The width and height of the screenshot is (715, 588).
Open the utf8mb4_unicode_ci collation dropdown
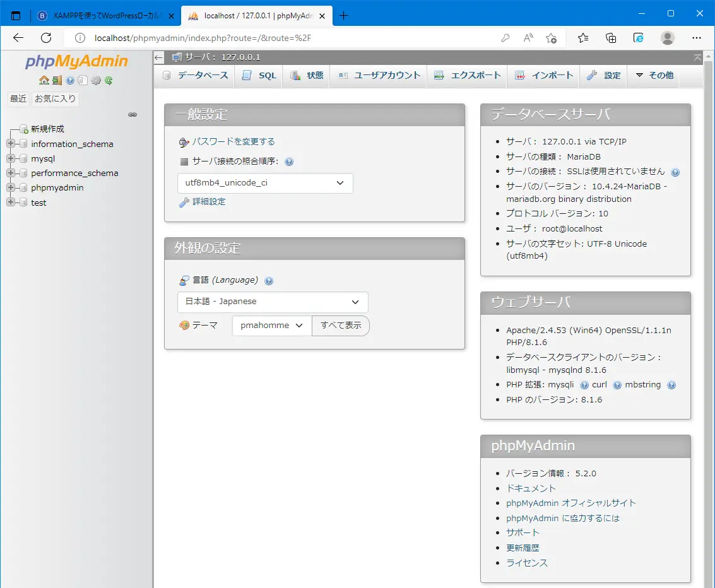265,183
